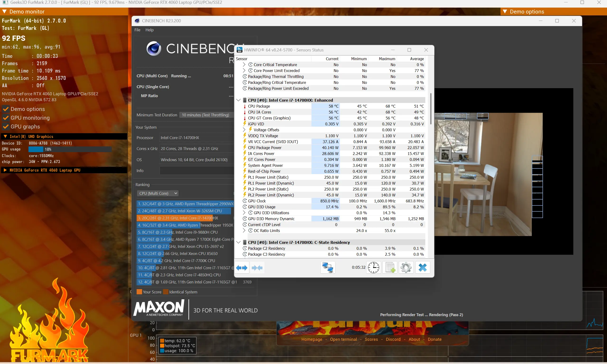Click thermometer icon beside CPU Package

pyautogui.click(x=245, y=106)
